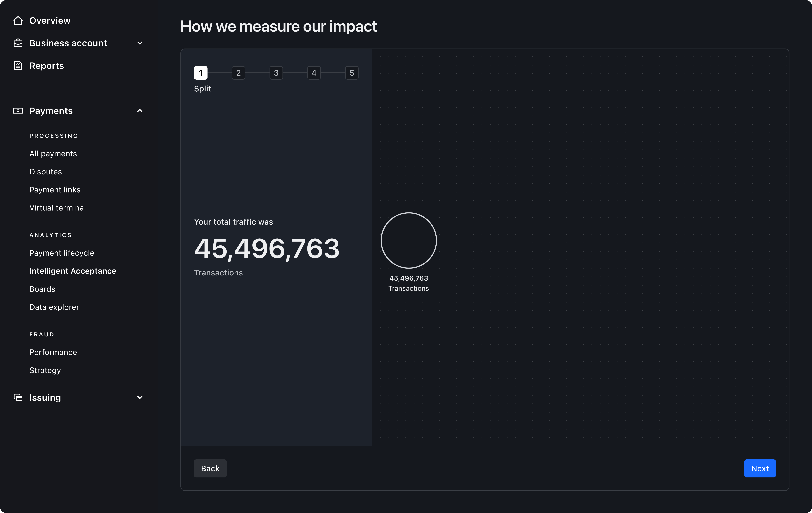The image size is (812, 513).
Task: Jump to step 4 in stepper
Action: [314, 73]
